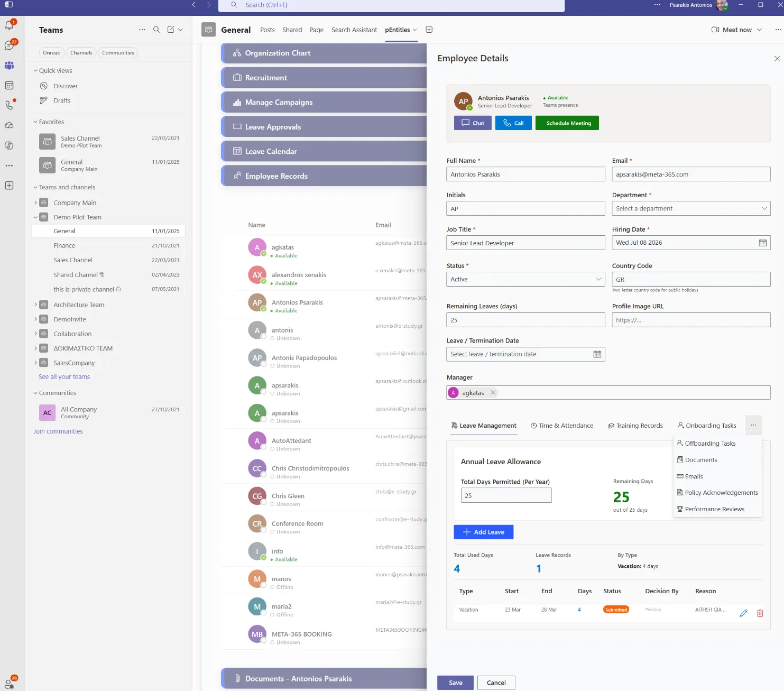
Task: Toggle the Communities filter pill
Action: (118, 53)
